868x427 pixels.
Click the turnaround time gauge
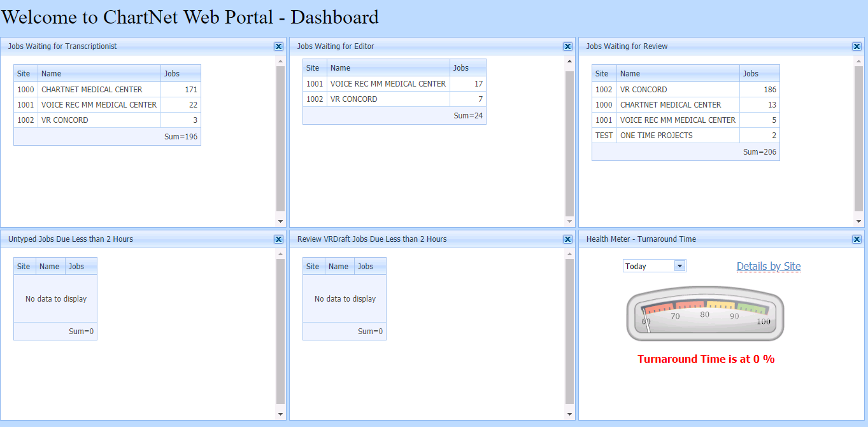(x=706, y=314)
